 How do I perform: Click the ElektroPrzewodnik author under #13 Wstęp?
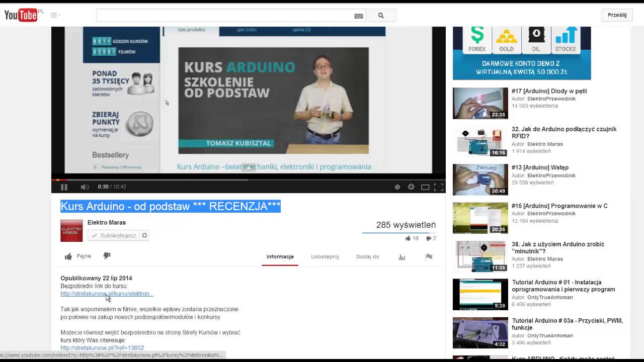click(x=551, y=175)
